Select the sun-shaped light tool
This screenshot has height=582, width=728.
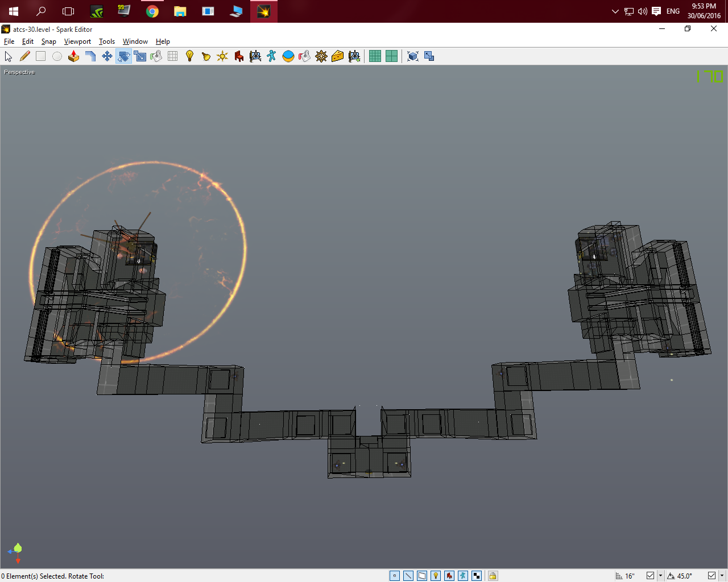222,56
